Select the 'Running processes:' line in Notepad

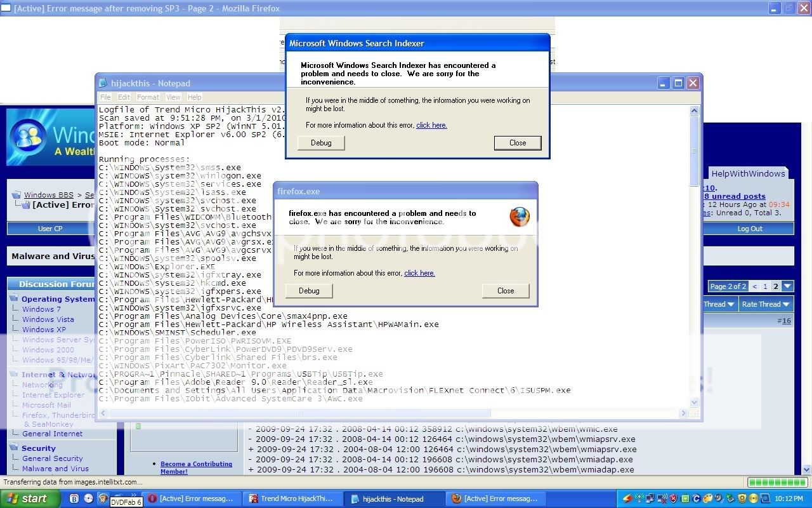tap(144, 159)
